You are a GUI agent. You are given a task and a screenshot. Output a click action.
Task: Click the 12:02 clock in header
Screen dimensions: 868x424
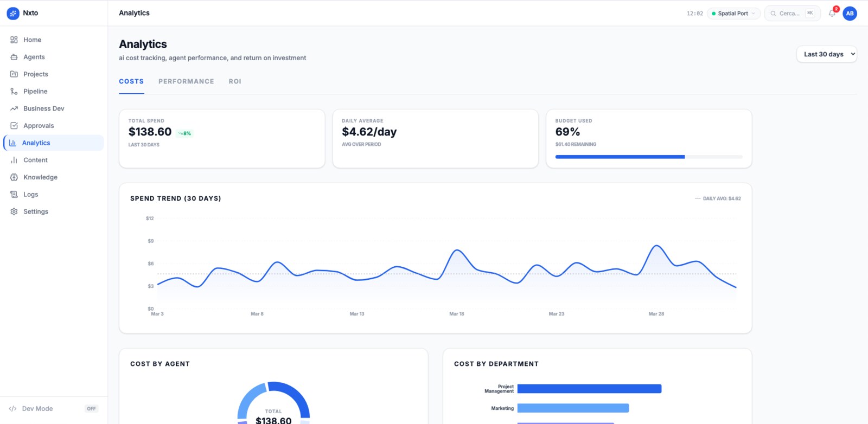(x=695, y=14)
